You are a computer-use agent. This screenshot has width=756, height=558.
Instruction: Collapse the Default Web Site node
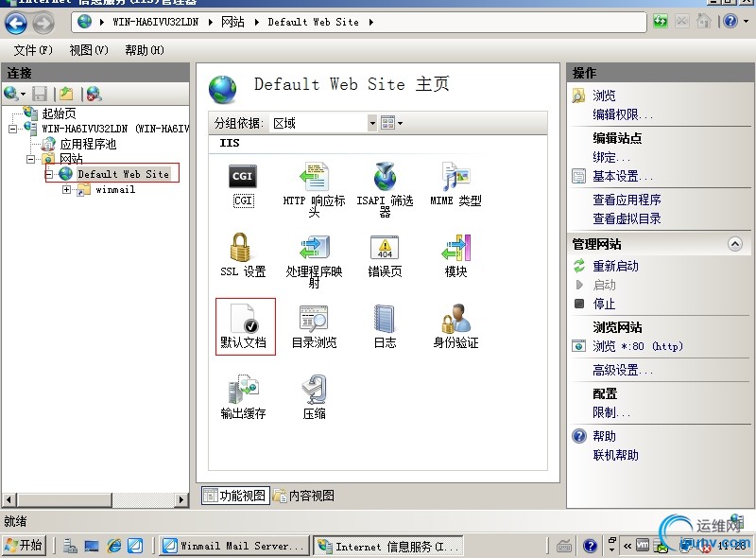click(49, 174)
